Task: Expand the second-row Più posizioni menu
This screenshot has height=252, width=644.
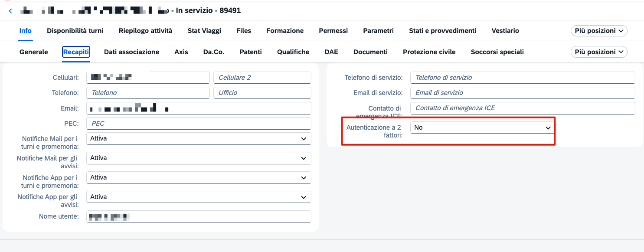Action: click(x=599, y=52)
